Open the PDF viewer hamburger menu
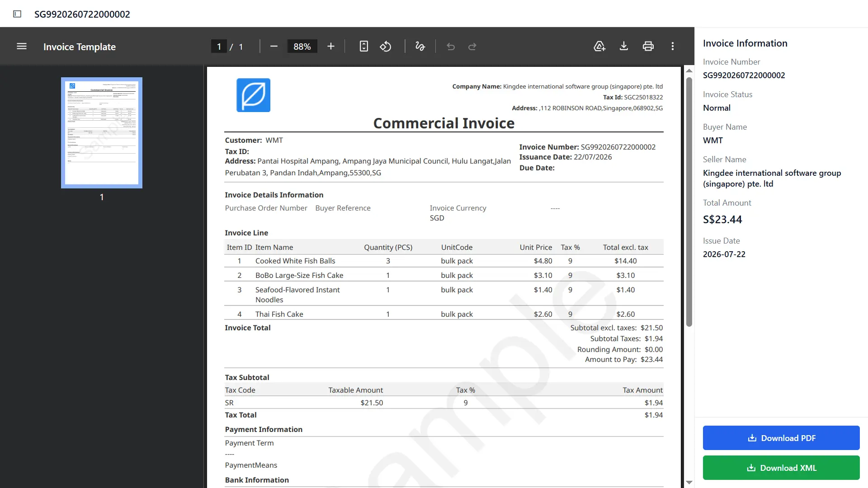Screen dimensions: 868x488 22,47
